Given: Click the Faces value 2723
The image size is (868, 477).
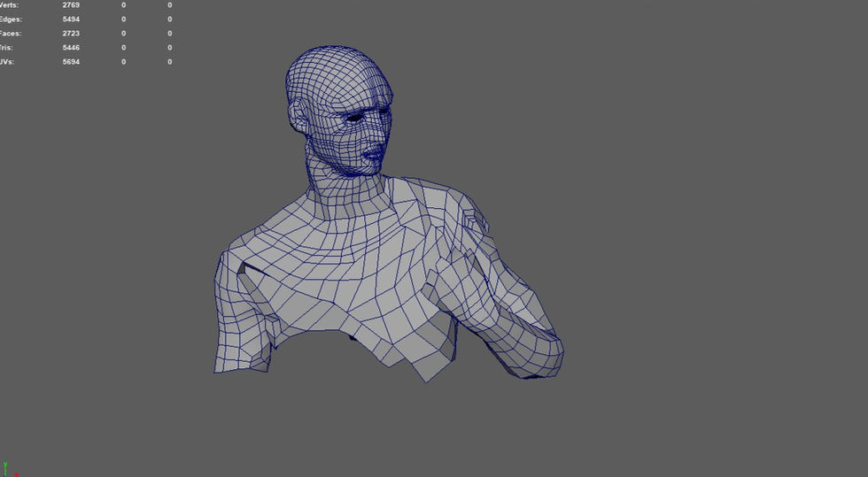Looking at the screenshot, I should click(x=71, y=34).
